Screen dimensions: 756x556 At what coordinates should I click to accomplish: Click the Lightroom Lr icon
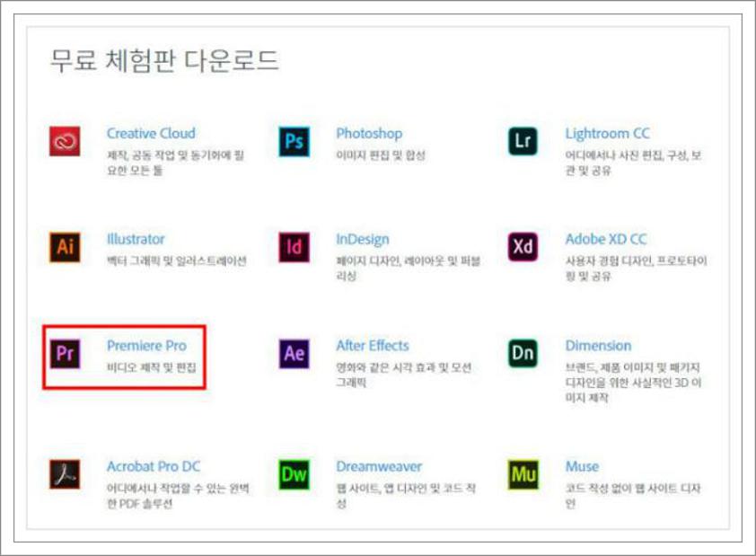point(523,141)
